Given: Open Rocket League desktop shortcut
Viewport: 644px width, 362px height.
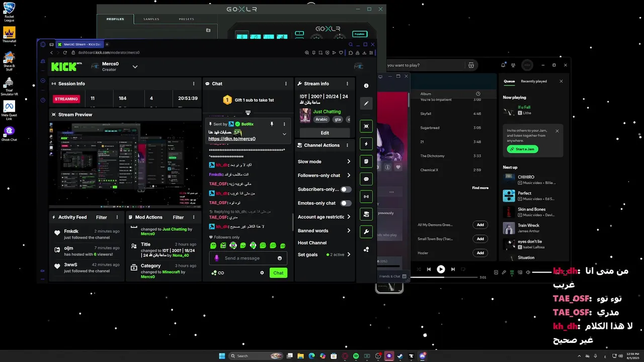Looking at the screenshot, I should point(9,12).
